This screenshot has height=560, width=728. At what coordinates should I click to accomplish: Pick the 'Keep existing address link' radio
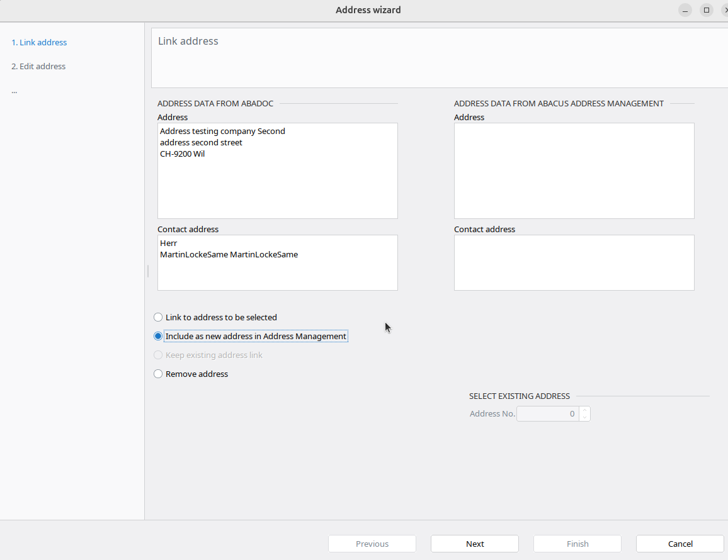(158, 355)
